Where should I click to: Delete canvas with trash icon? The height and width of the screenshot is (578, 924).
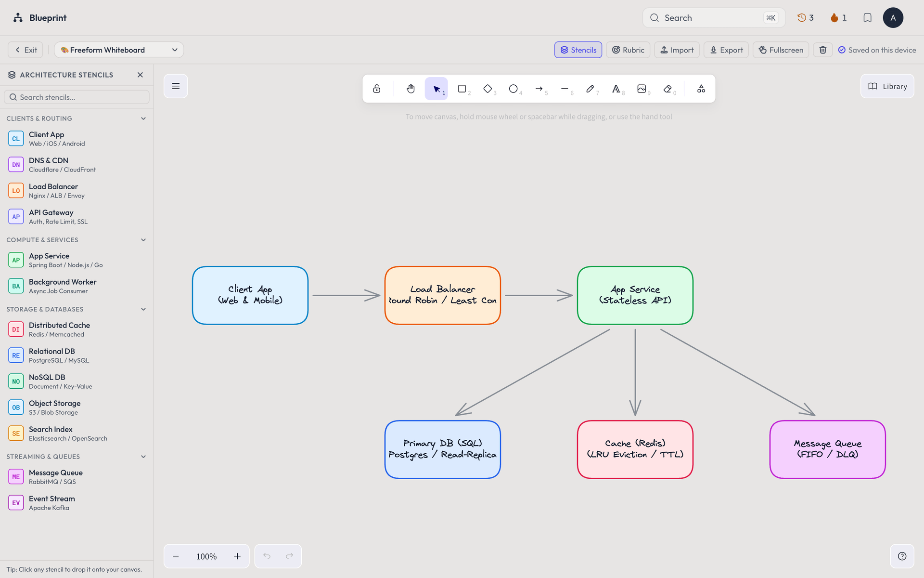coord(823,50)
